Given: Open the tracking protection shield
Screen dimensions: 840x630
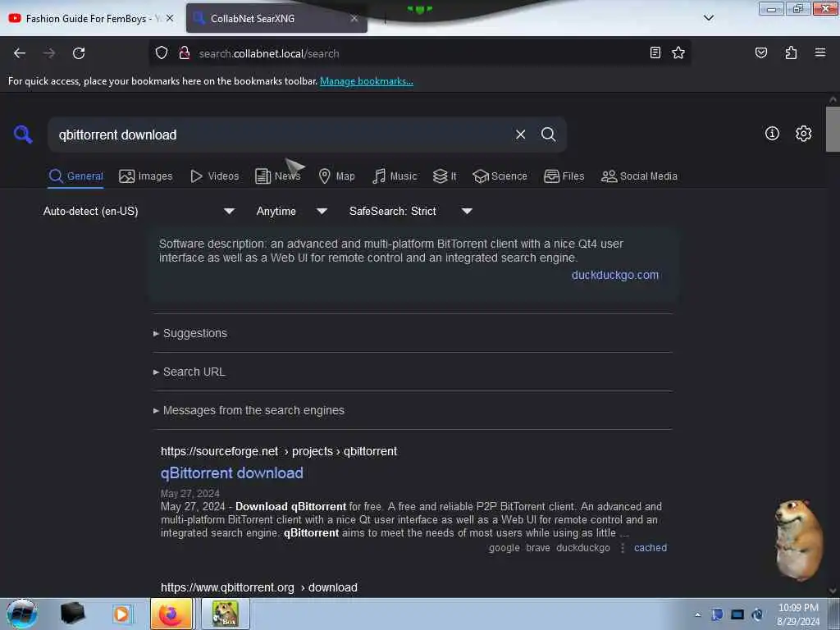Looking at the screenshot, I should coord(162,53).
